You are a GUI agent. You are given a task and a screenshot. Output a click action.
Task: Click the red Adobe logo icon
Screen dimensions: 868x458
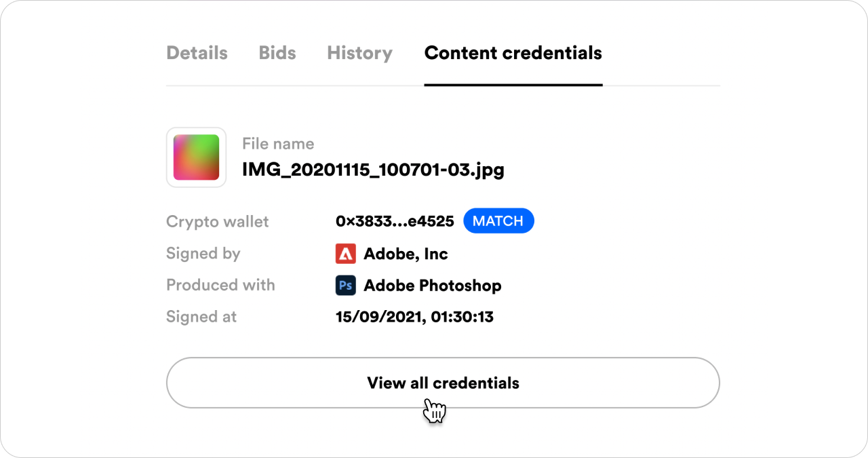tap(346, 254)
